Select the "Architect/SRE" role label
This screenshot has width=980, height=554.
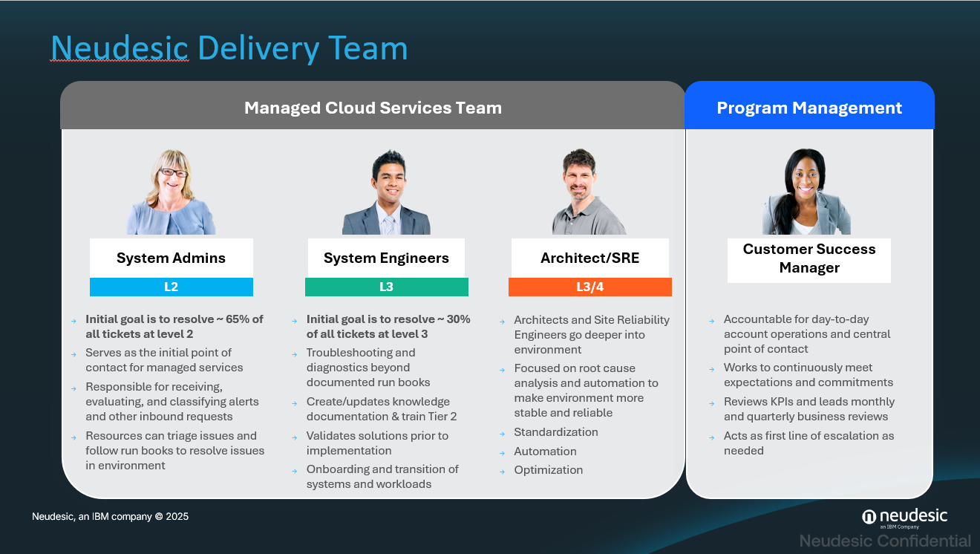pyautogui.click(x=590, y=258)
